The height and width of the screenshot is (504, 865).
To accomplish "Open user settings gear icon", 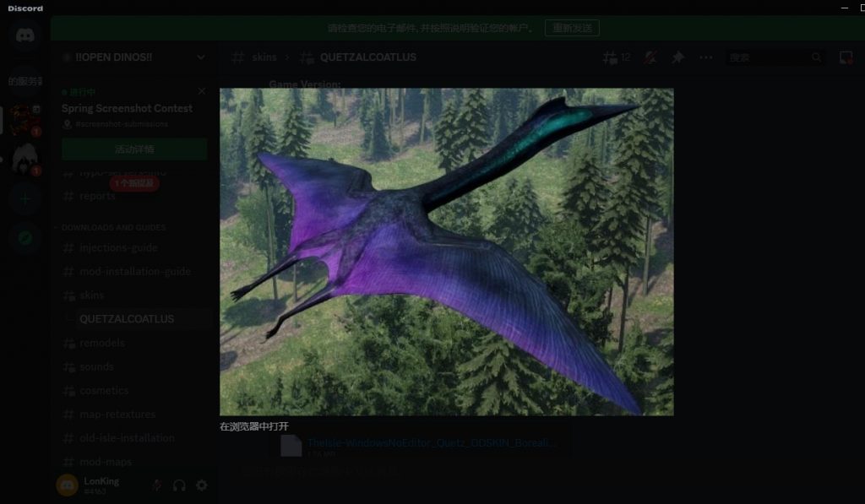I will pyautogui.click(x=202, y=485).
